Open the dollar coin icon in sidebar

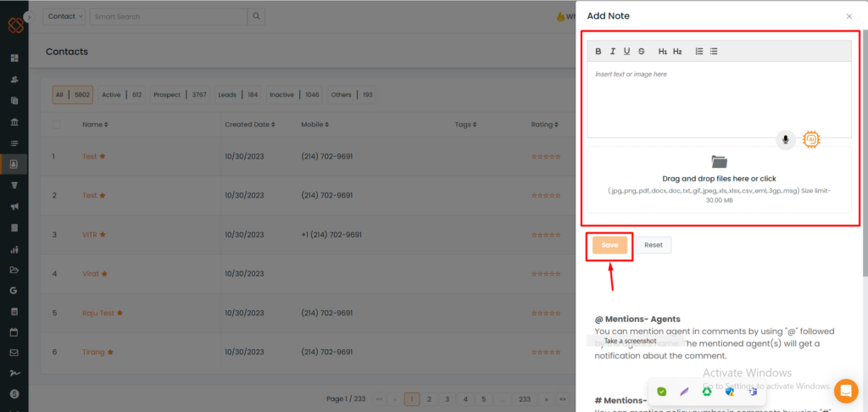(14, 393)
